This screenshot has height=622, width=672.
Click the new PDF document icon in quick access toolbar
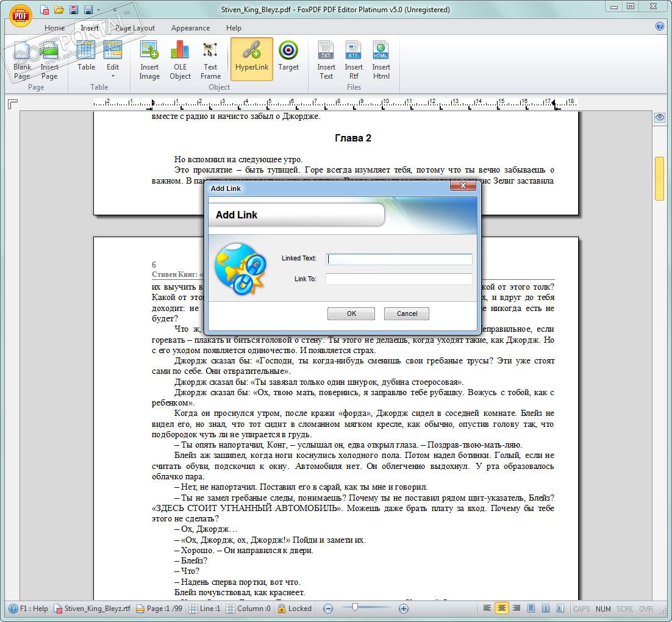(x=44, y=10)
